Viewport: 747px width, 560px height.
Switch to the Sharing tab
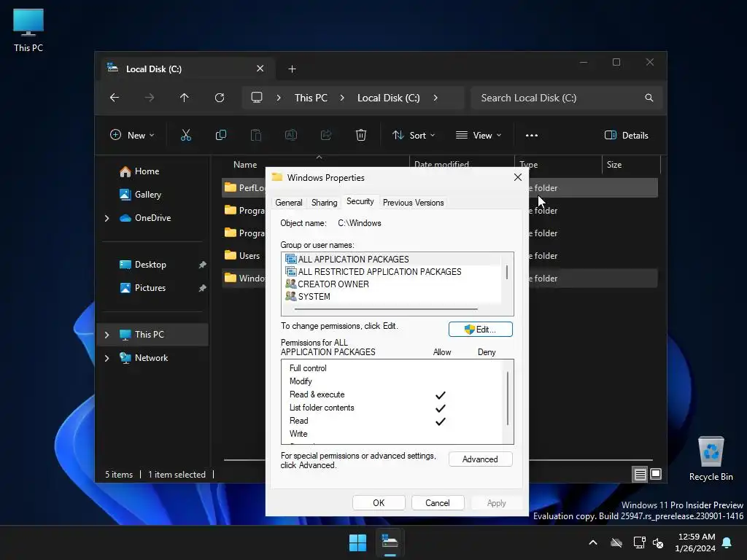325,203
